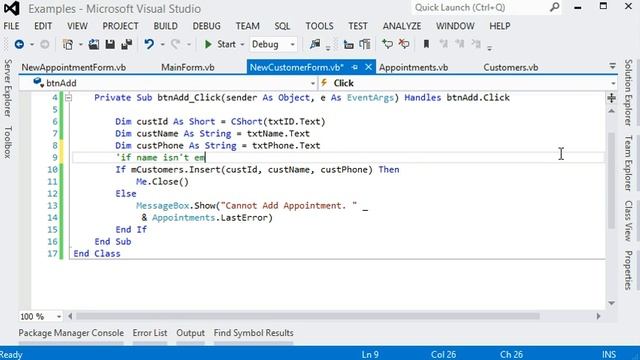Click the comment selected lines toolbar icon
The image size is (640, 360).
click(x=348, y=44)
